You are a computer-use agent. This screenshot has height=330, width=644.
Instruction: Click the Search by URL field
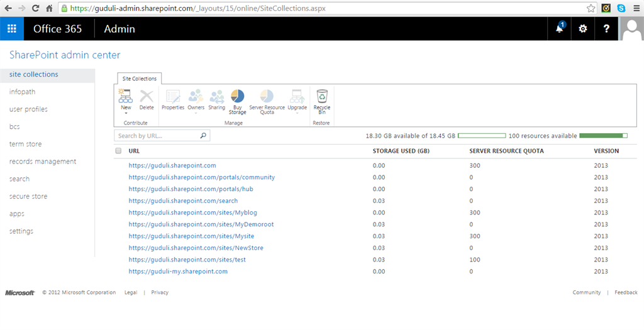point(162,135)
